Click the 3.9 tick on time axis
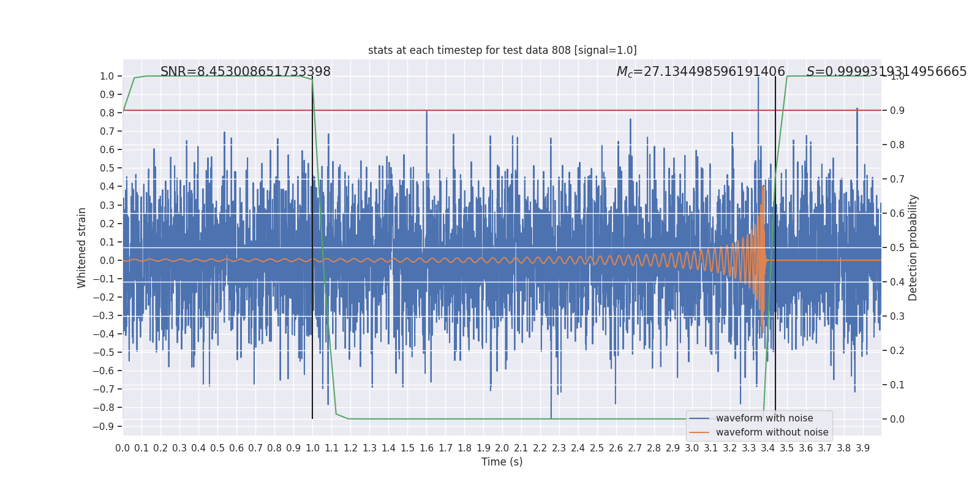Screen dimensions: 980x490 click(x=862, y=448)
